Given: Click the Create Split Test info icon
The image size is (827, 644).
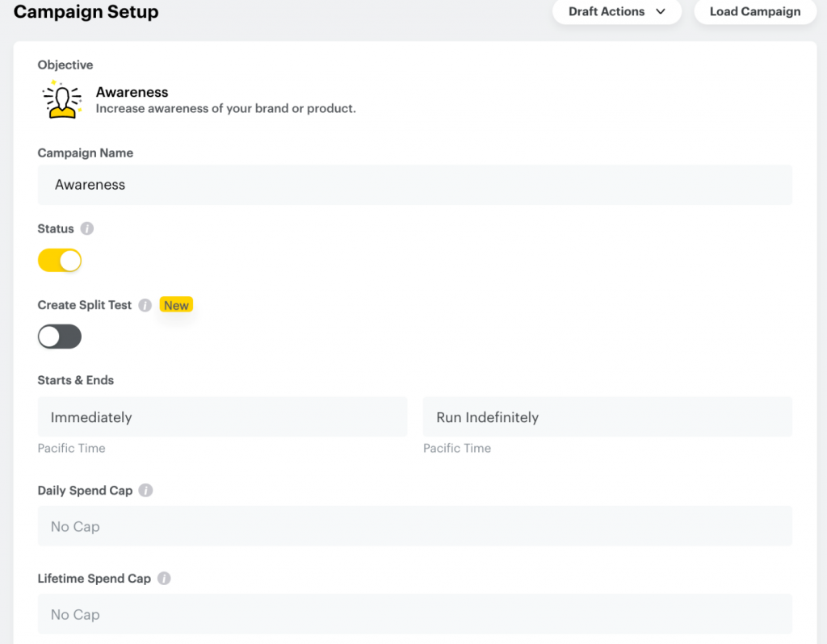Looking at the screenshot, I should pyautogui.click(x=145, y=305).
